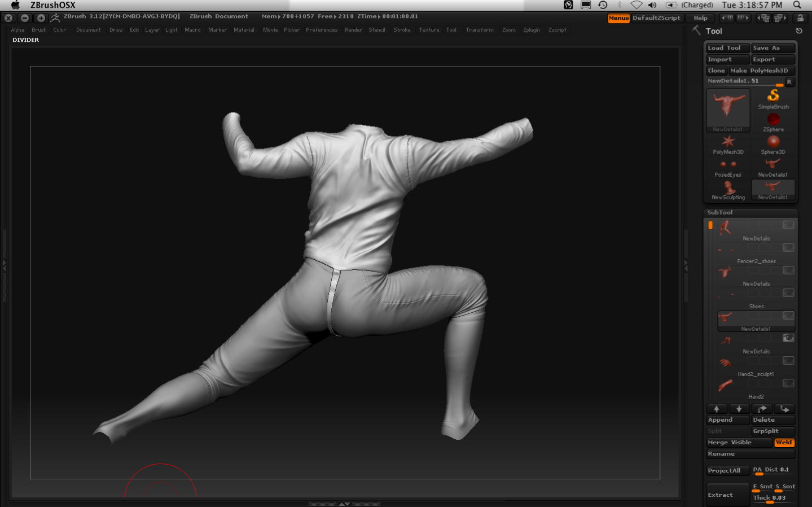Image resolution: width=812 pixels, height=507 pixels.
Task: Open the volume control in menu bar
Action: tap(652, 5)
